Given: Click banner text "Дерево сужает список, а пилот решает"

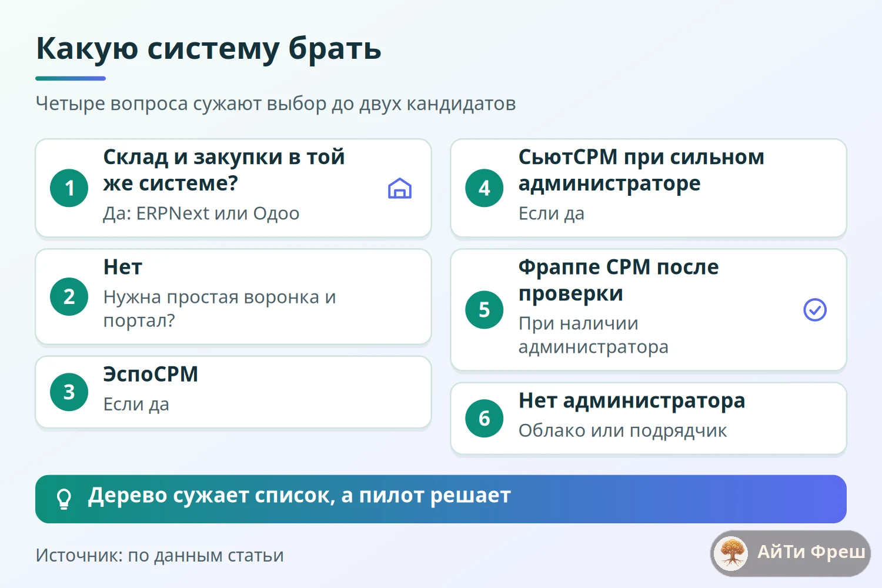Looking at the screenshot, I should [x=299, y=496].
